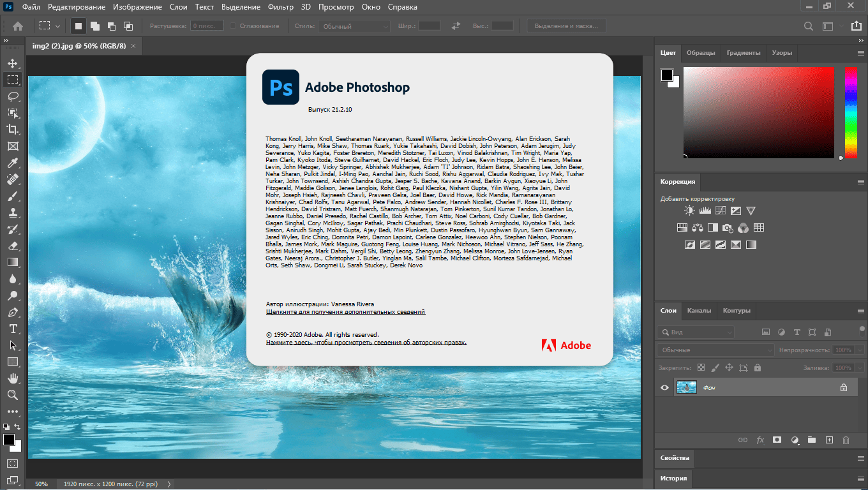Viewport: 868px width, 490px height.
Task: Open the tool preset picker dropdown
Action: 49,26
